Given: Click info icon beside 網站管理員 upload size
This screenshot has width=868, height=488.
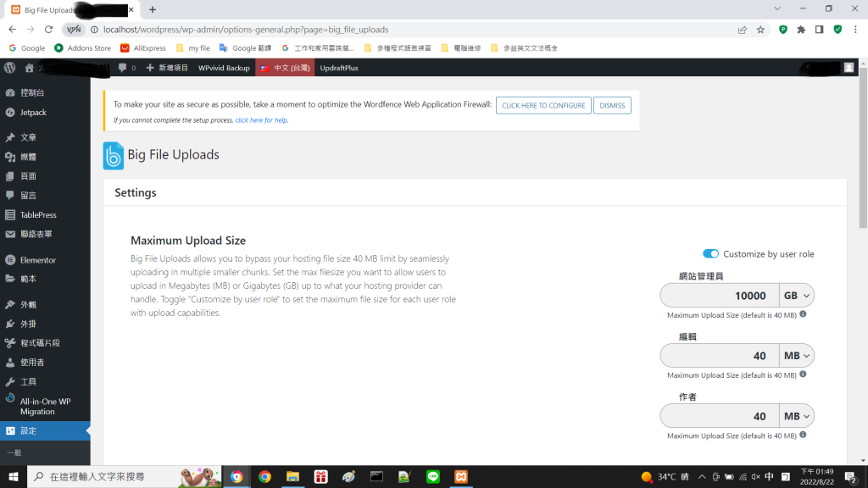Looking at the screenshot, I should pos(803,314).
